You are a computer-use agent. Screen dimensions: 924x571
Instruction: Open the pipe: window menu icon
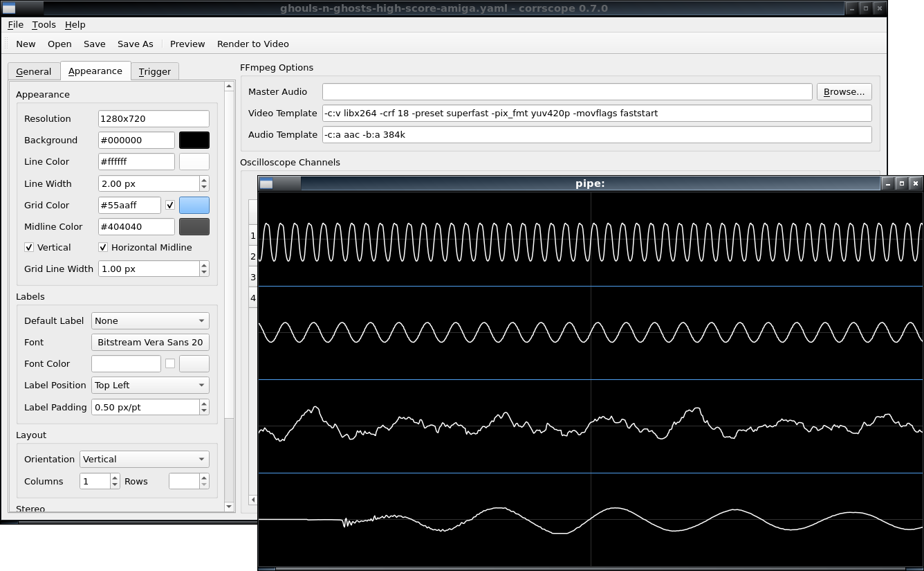click(x=266, y=183)
